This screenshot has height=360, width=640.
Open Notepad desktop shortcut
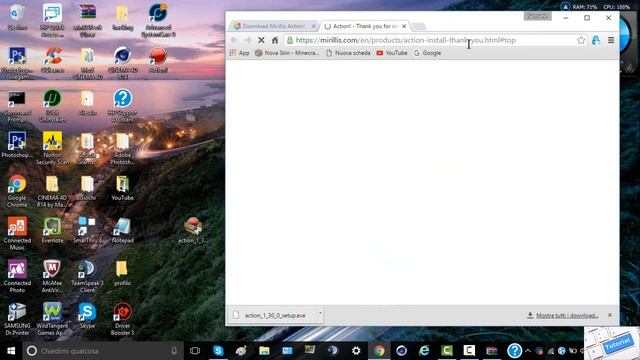(x=122, y=231)
